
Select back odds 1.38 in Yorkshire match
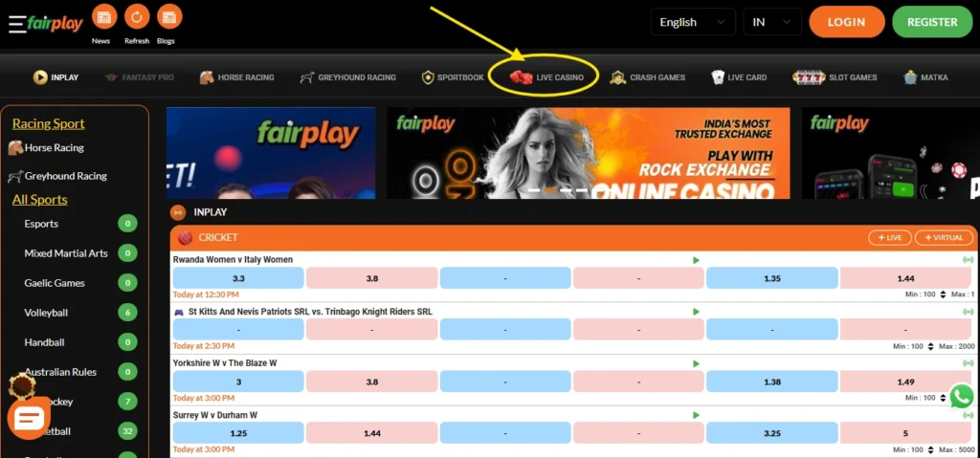click(772, 382)
